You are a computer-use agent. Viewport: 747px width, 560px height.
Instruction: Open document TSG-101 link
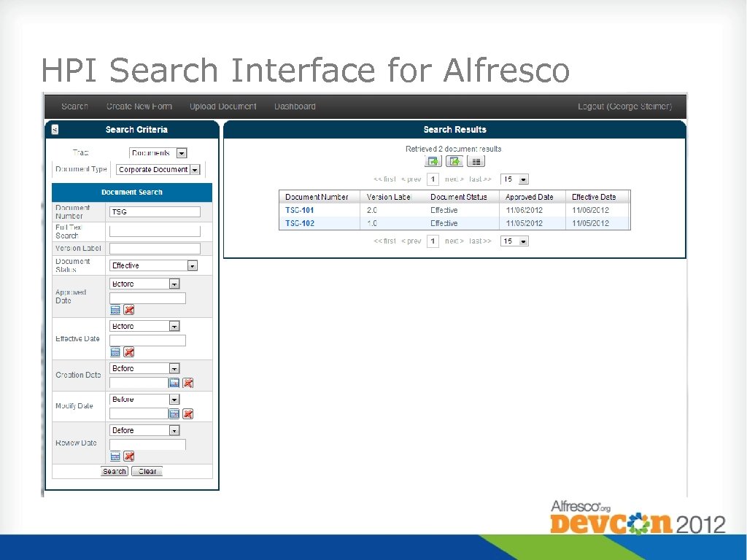[300, 210]
